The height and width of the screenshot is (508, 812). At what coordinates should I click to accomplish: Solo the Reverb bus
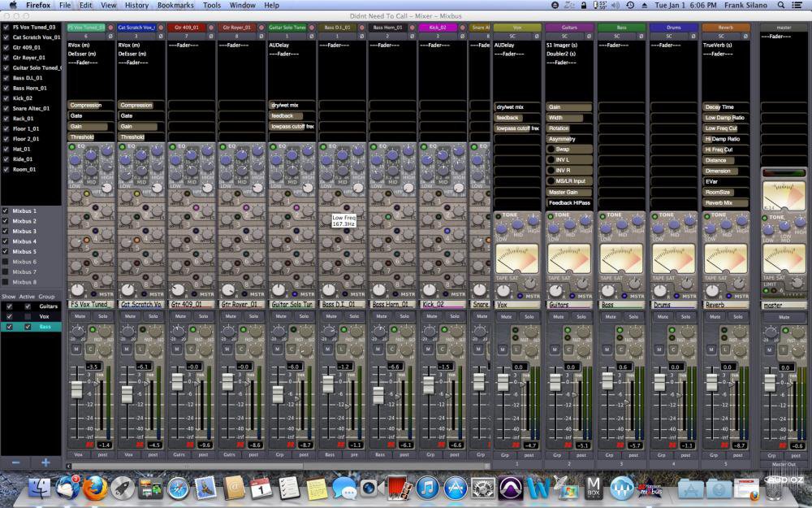[x=740, y=315]
